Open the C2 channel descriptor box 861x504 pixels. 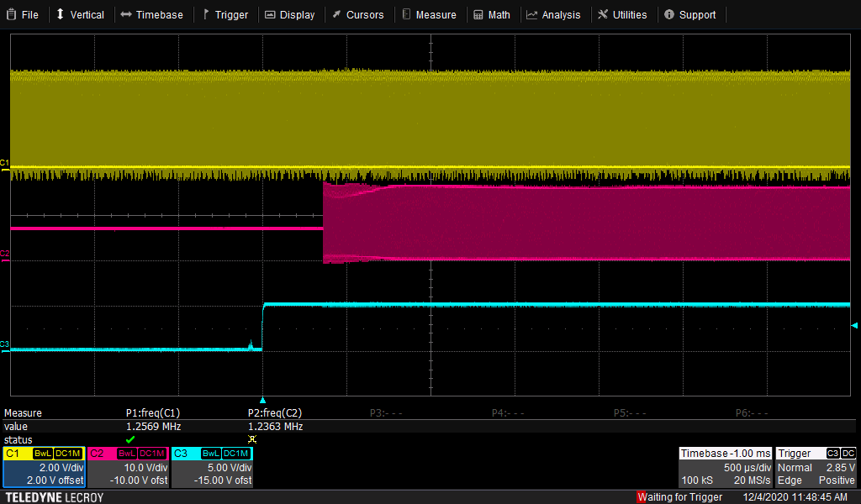tap(128, 467)
